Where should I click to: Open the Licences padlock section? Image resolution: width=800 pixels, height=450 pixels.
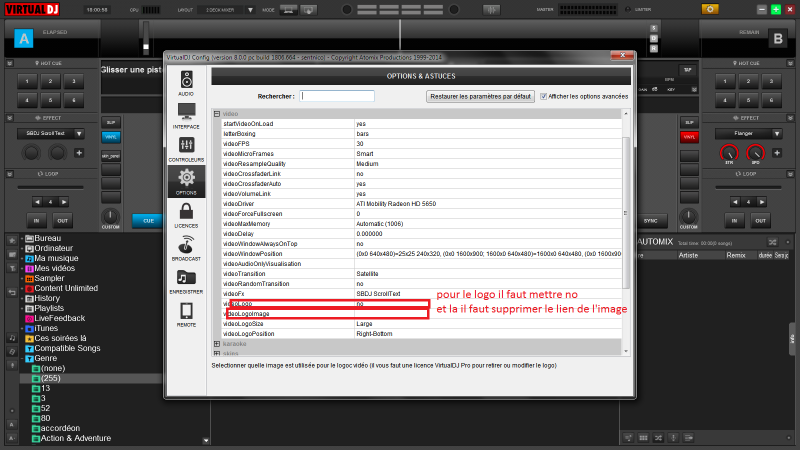[186, 215]
